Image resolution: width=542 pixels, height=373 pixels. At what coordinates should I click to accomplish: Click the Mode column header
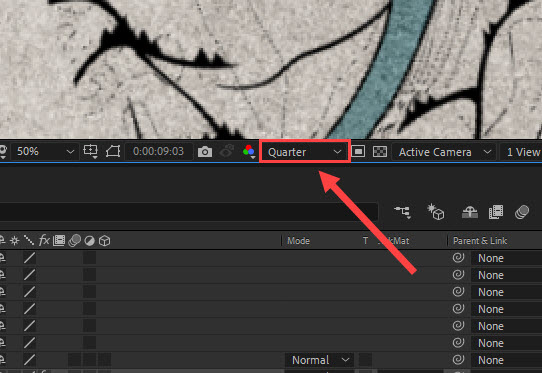298,241
